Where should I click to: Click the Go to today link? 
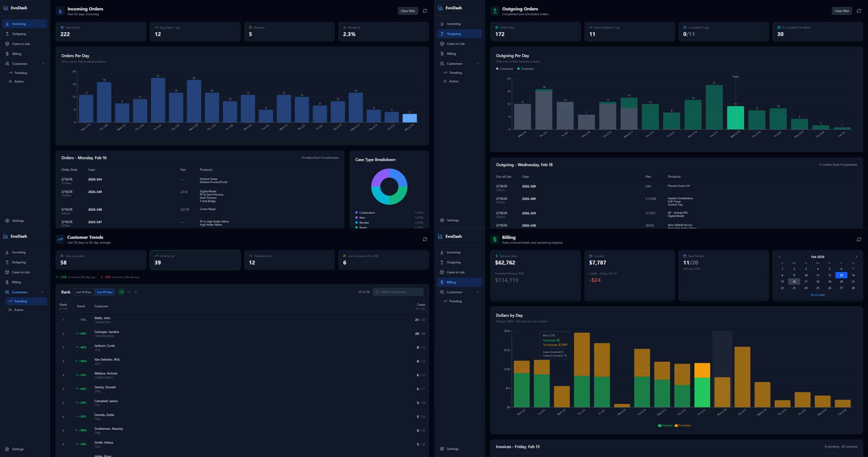pos(817,295)
